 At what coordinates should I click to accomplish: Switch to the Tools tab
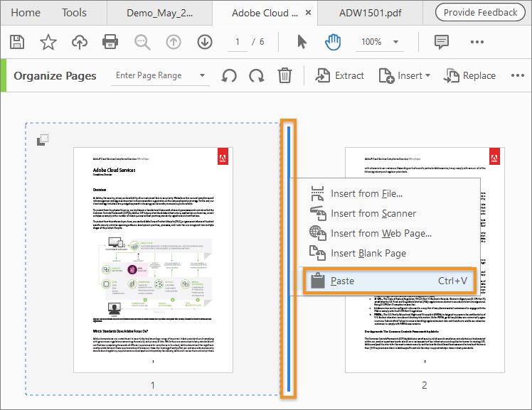pos(74,13)
